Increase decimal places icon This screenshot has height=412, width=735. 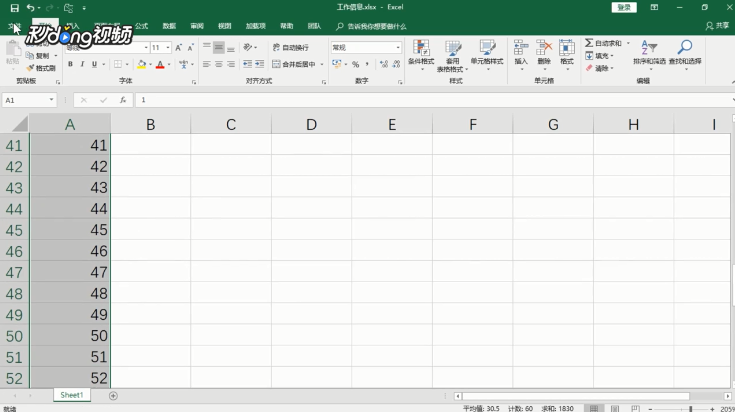384,64
